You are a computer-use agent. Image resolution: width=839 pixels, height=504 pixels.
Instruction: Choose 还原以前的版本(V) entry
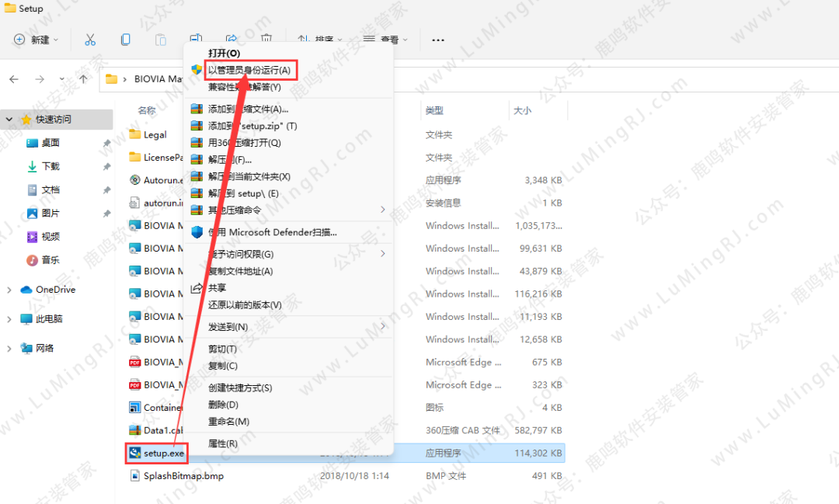245,305
